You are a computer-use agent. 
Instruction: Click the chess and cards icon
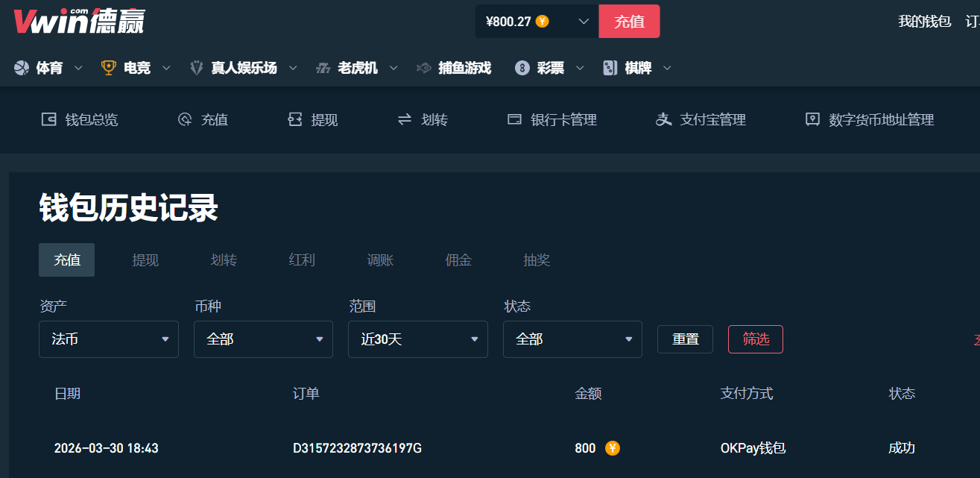610,68
